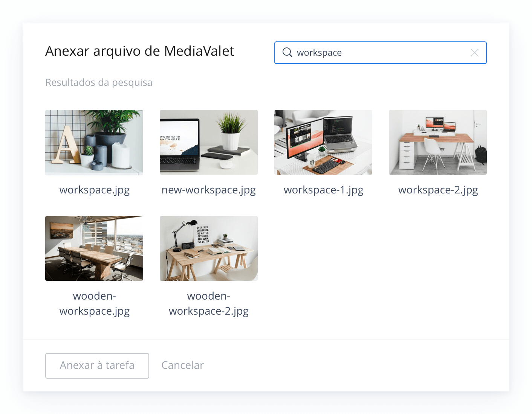Click the wooden-workspace-2.jpg file name
Viewport: 532px width, 414px height.
point(209,304)
